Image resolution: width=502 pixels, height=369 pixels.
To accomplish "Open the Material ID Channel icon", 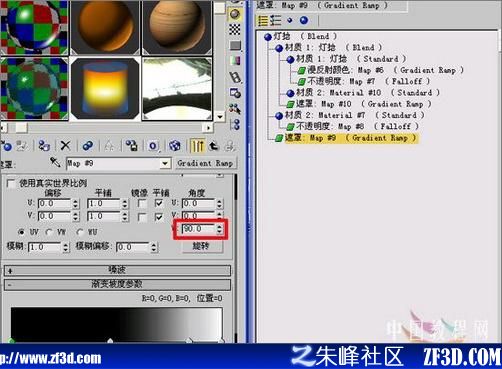I will click(x=153, y=146).
